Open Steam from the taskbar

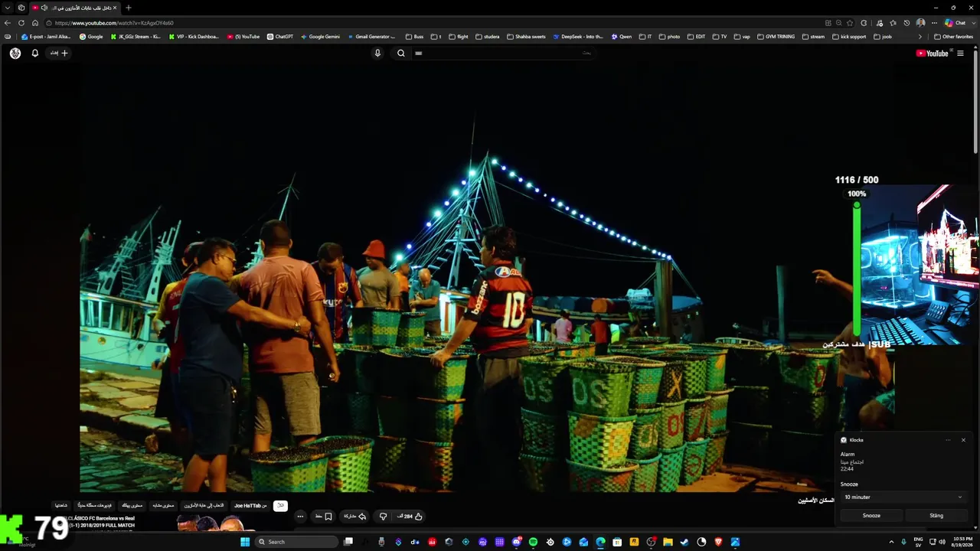point(684,542)
